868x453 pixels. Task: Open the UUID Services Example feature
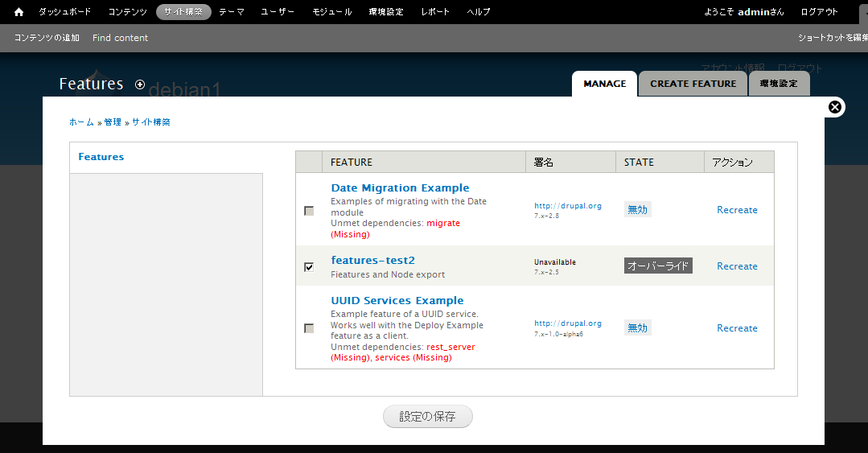[x=397, y=301]
